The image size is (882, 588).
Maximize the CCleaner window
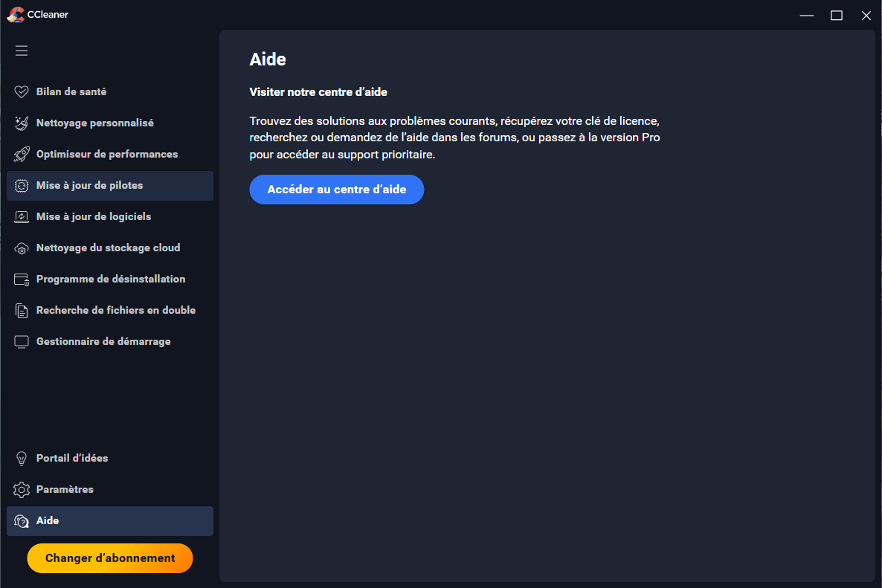point(837,16)
